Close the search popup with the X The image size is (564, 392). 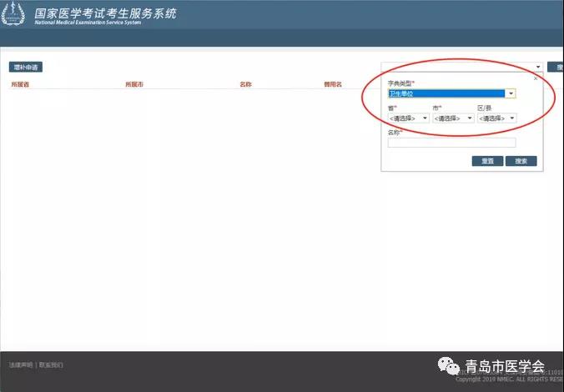coord(536,78)
